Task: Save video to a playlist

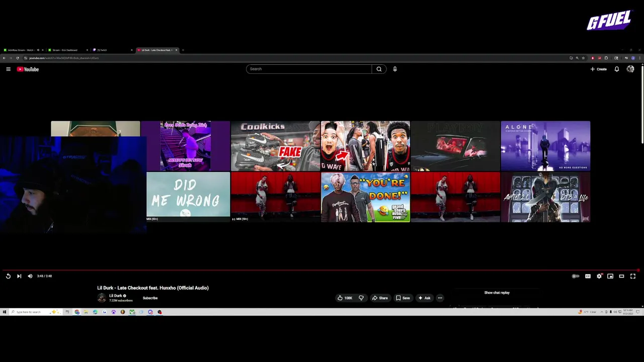Action: point(403,298)
